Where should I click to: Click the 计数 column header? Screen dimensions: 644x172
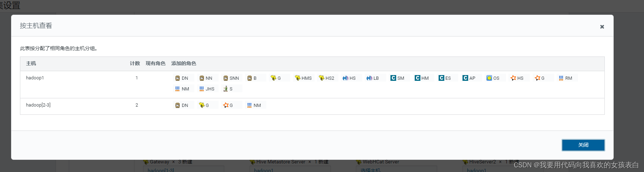135,63
